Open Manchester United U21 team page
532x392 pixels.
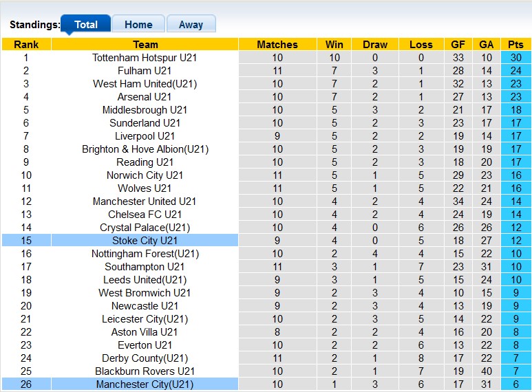point(145,202)
